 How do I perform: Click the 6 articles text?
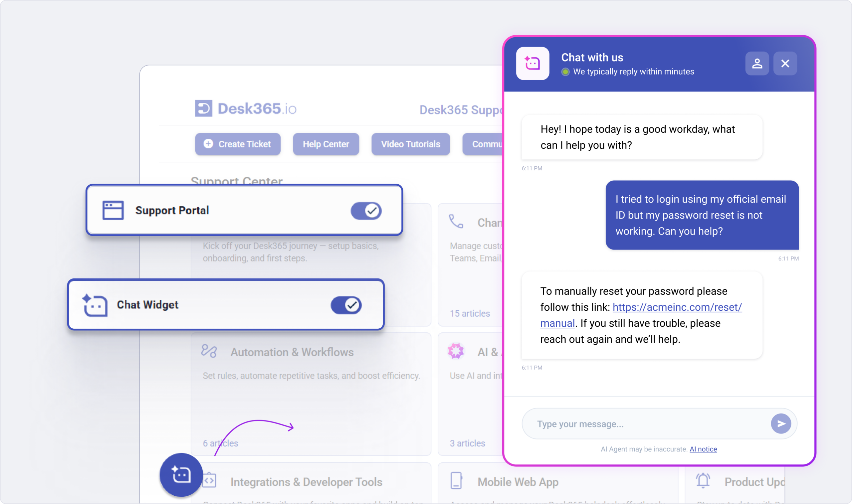(x=220, y=443)
